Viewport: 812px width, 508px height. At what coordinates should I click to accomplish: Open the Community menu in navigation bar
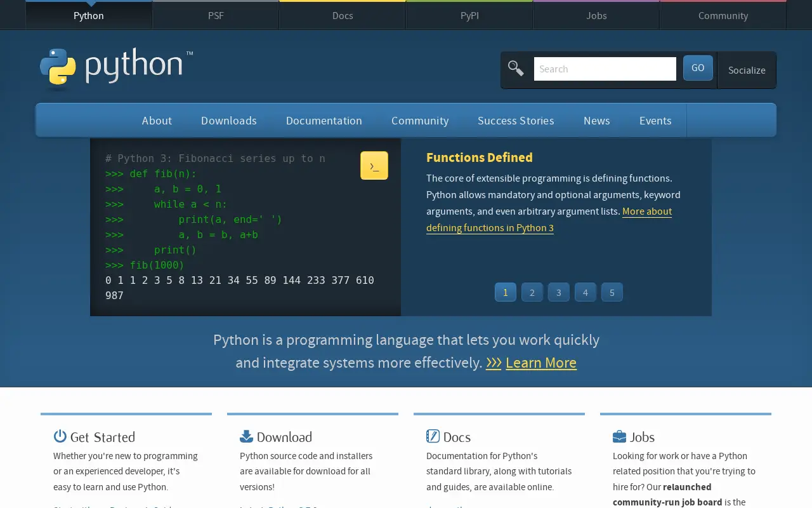[x=420, y=121]
